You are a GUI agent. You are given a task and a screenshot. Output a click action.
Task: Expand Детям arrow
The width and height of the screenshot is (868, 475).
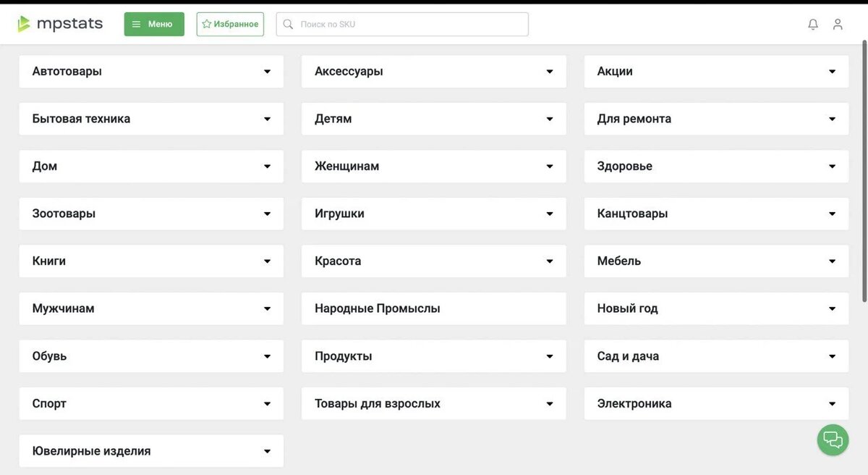coord(550,119)
